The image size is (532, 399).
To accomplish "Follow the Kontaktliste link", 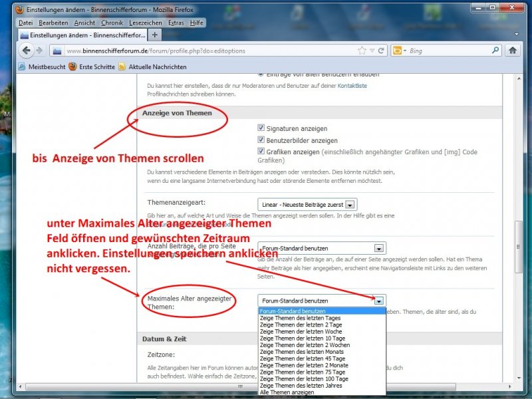I will pos(352,86).
